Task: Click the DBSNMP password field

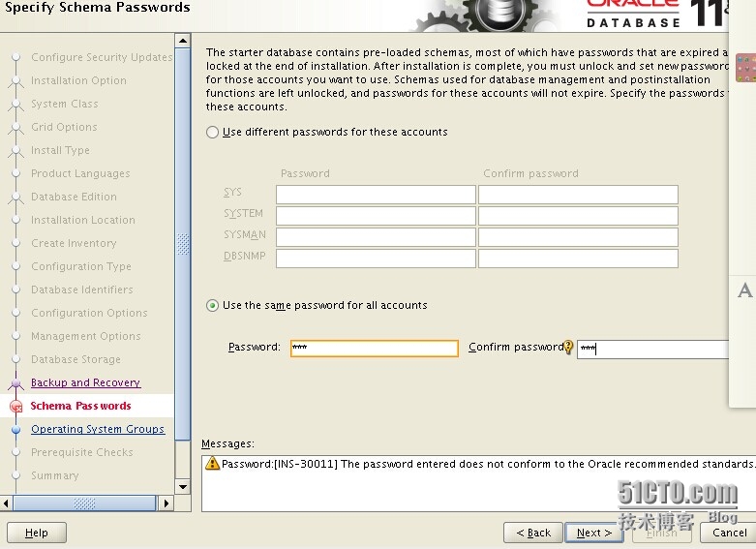Action: pyautogui.click(x=376, y=259)
